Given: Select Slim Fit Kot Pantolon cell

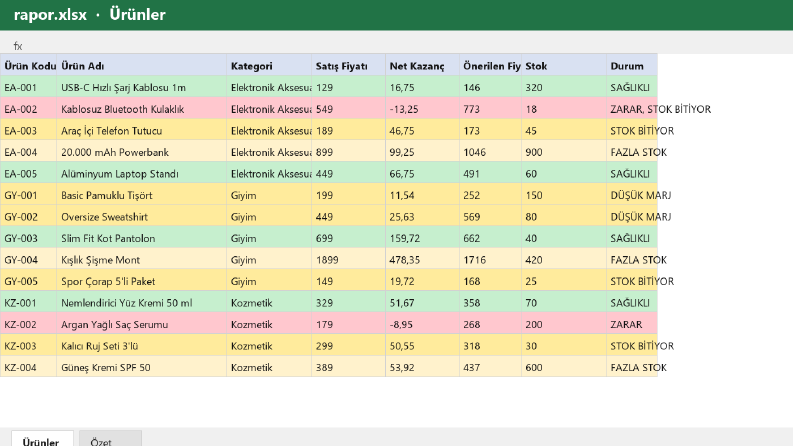Looking at the screenshot, I should pyautogui.click(x=142, y=238).
